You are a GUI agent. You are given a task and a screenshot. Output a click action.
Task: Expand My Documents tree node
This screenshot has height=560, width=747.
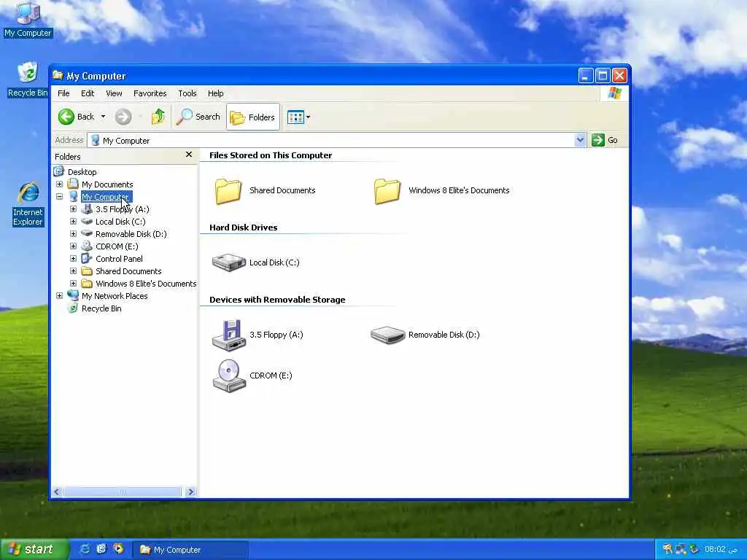point(60,184)
